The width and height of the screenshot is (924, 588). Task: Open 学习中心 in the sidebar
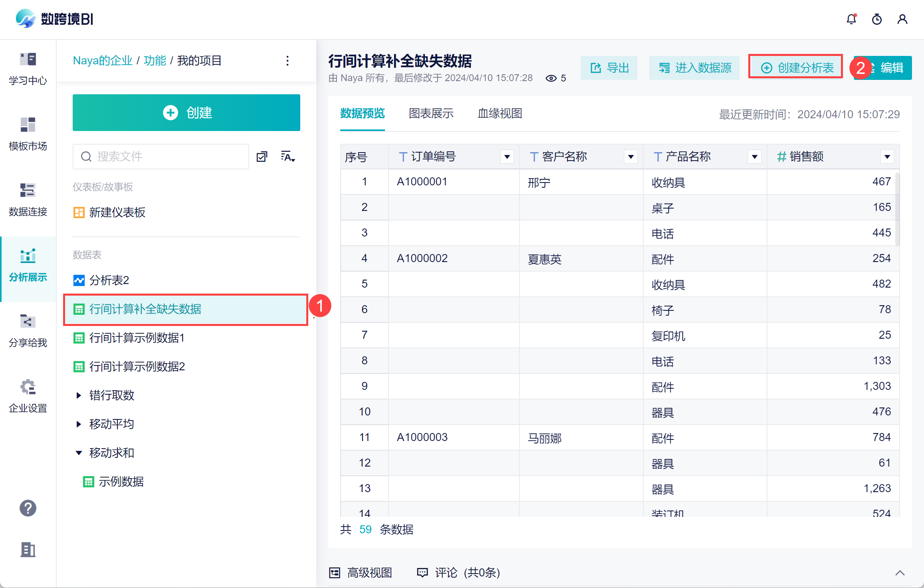tap(28, 68)
